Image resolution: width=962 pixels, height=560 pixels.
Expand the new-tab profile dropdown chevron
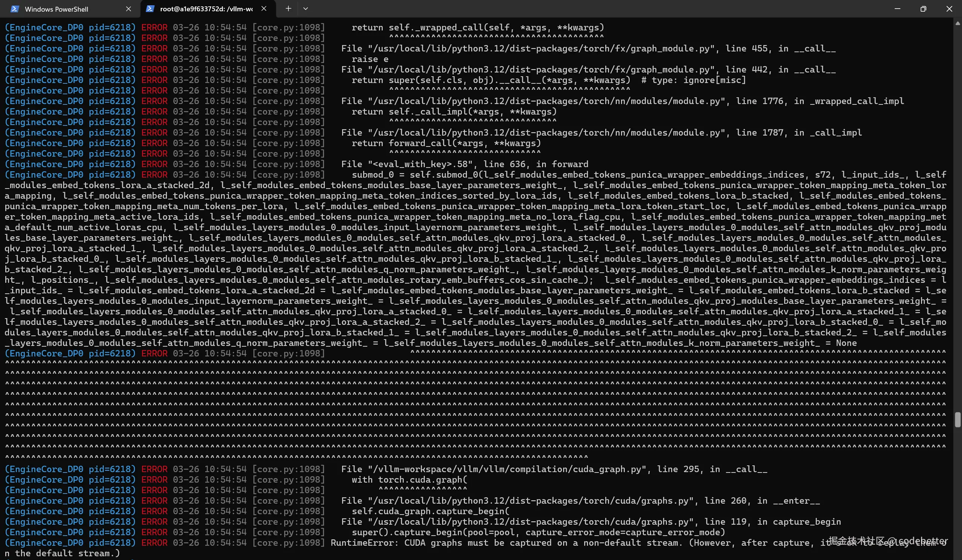pos(305,8)
